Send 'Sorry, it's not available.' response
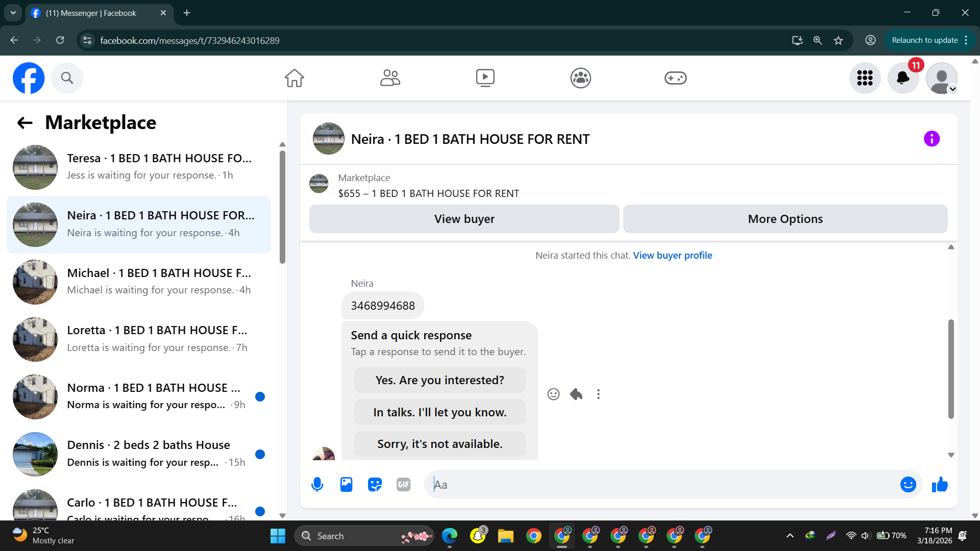The width and height of the screenshot is (980, 551). coord(439,444)
